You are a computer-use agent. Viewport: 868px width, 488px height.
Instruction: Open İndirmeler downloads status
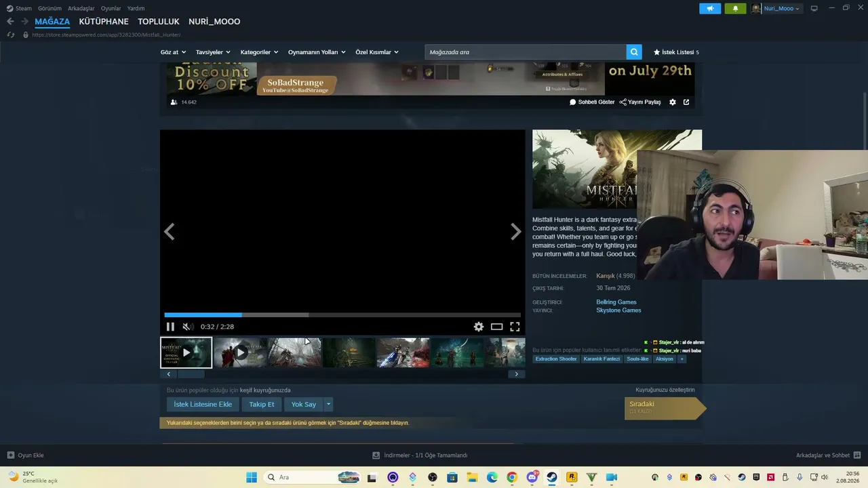(420, 455)
